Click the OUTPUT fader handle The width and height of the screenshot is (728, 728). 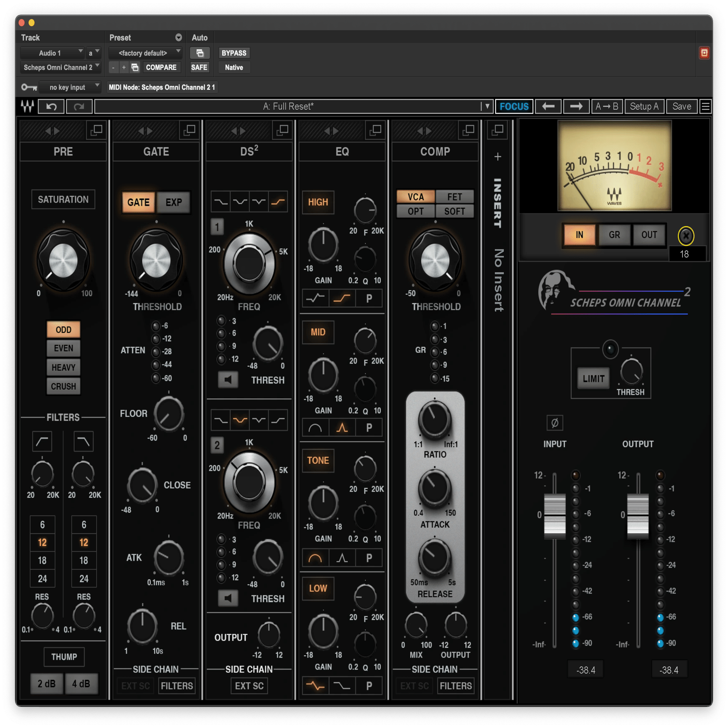click(638, 516)
